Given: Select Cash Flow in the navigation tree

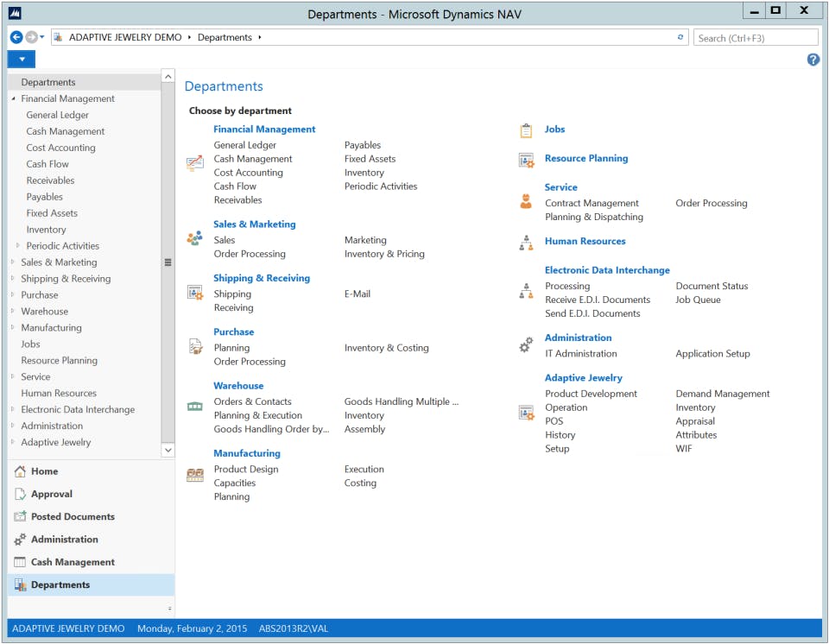Looking at the screenshot, I should [47, 164].
